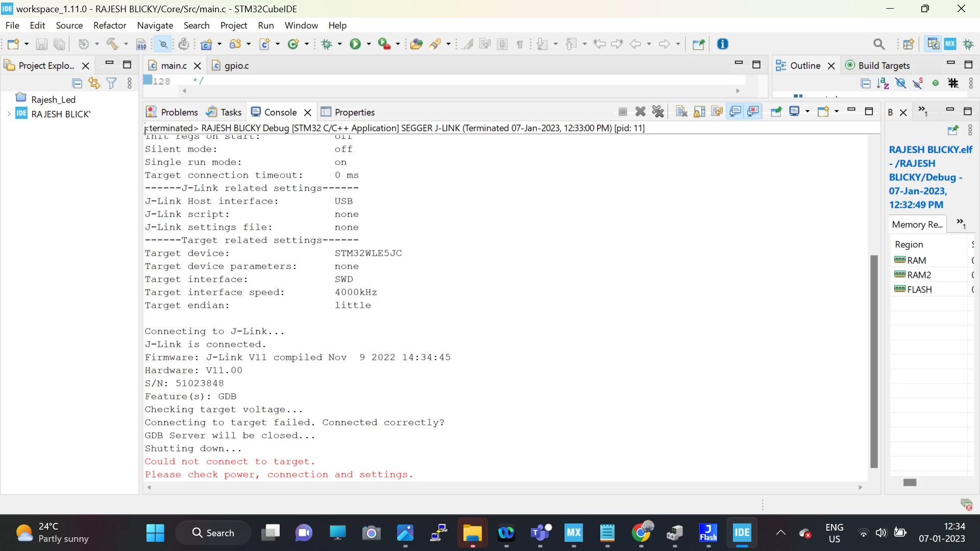Close the Console view tab
980x551 pixels.
pyautogui.click(x=307, y=112)
